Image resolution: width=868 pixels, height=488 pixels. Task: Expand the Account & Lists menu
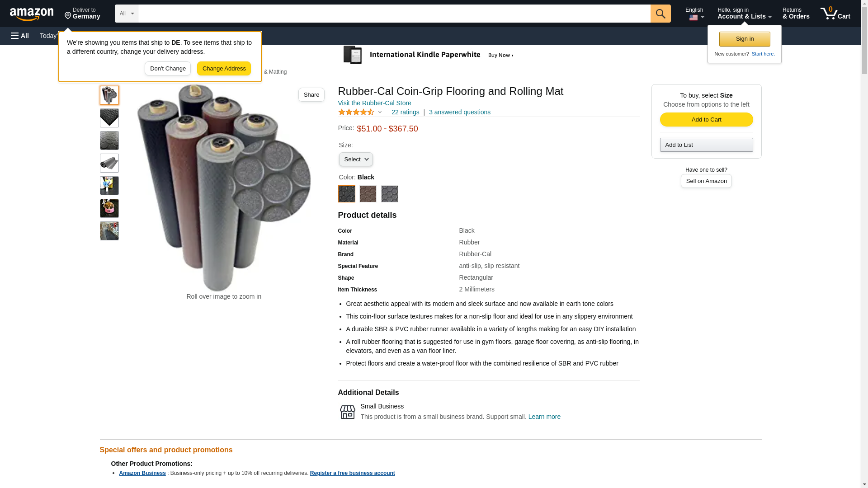pos(744,14)
